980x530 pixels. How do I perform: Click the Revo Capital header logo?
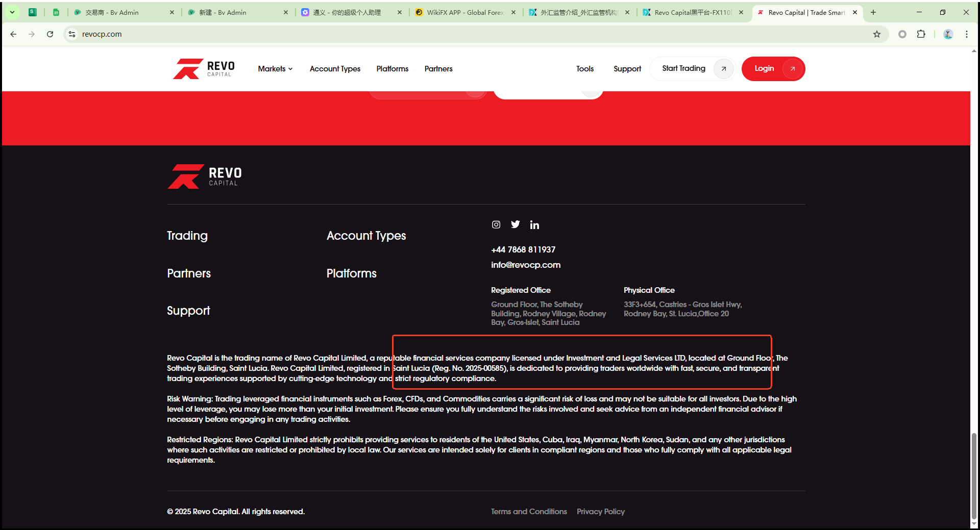pyautogui.click(x=204, y=69)
